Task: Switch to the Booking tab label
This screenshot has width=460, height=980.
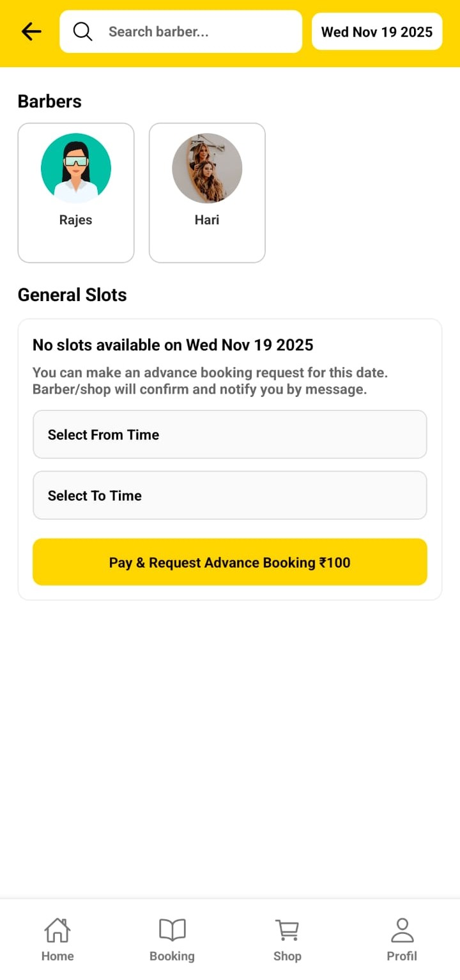Action: (172, 956)
